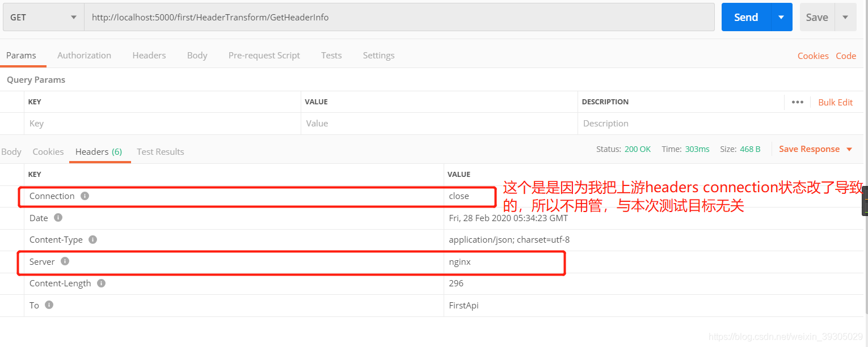Image resolution: width=868 pixels, height=347 pixels.
Task: Click the Save Response button
Action: click(809, 149)
